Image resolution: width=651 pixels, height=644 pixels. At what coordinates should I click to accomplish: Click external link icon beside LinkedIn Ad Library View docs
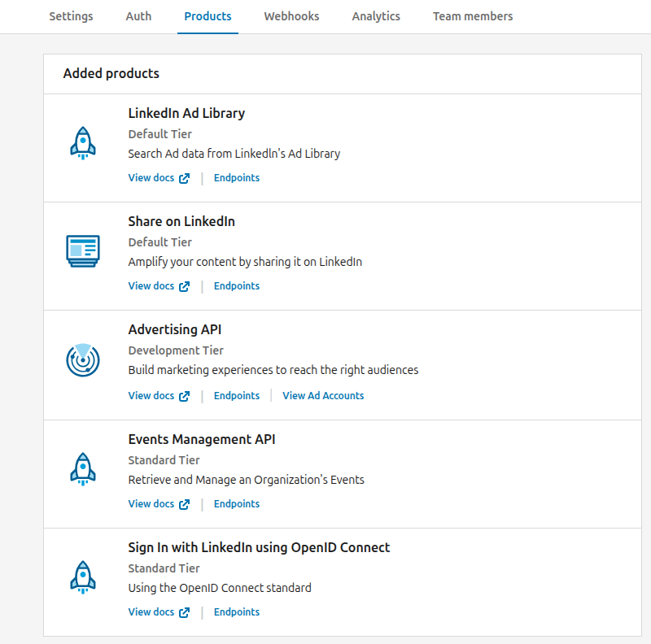[185, 178]
